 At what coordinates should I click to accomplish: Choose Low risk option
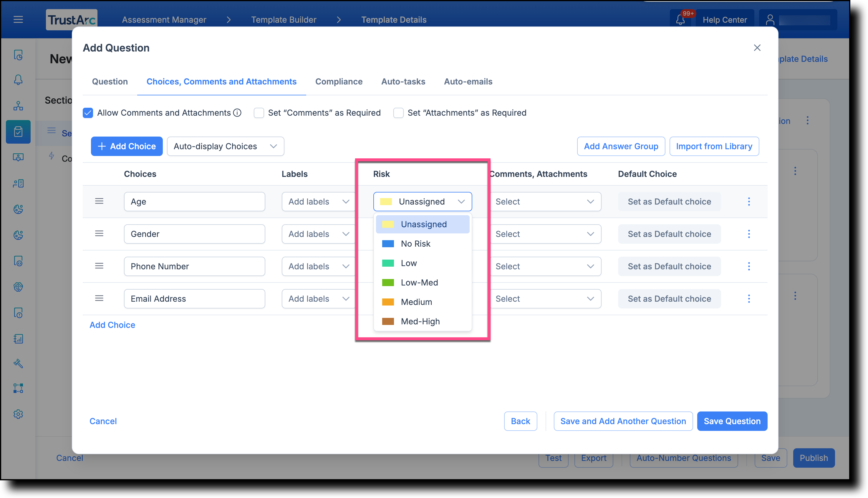pyautogui.click(x=423, y=263)
